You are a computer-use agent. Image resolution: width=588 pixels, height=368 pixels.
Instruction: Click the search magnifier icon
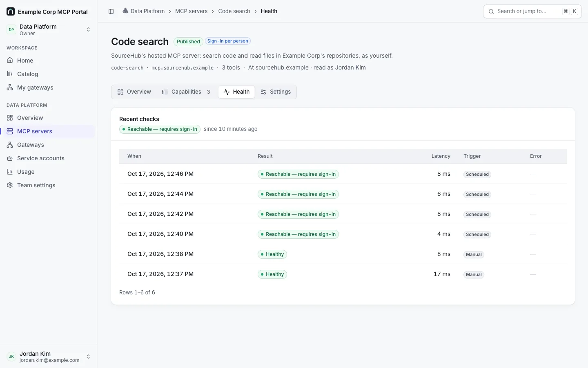491,11
